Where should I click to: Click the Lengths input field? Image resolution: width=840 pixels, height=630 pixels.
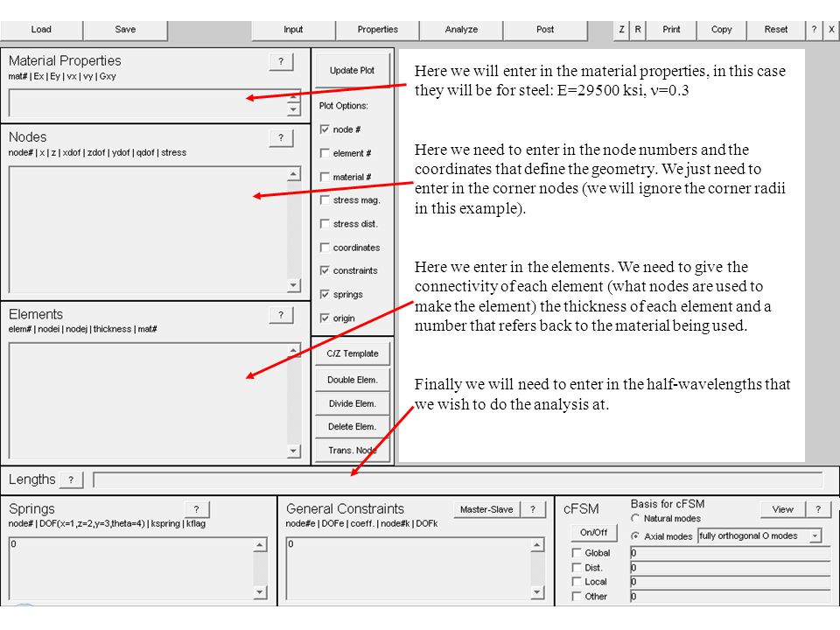coord(458,480)
